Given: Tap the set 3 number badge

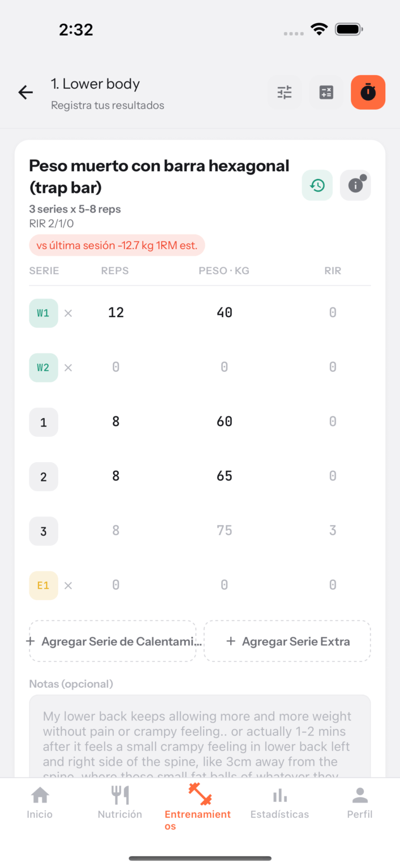Looking at the screenshot, I should click(x=44, y=531).
